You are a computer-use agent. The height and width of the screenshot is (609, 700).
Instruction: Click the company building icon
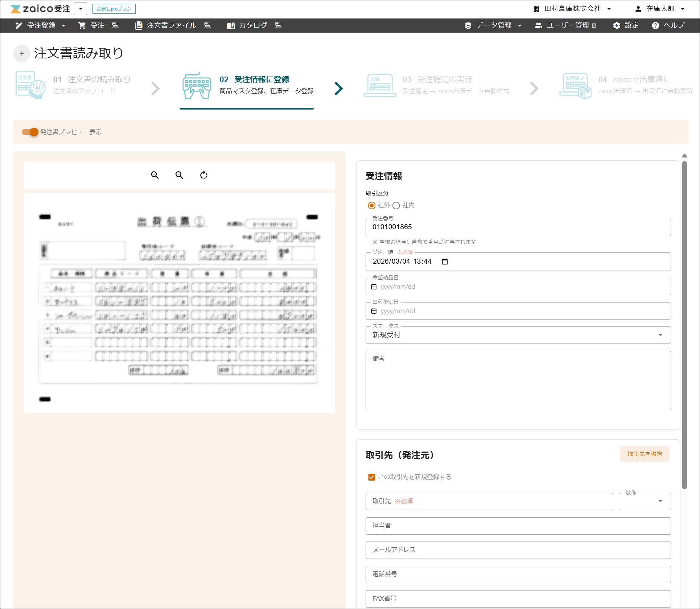pos(536,9)
